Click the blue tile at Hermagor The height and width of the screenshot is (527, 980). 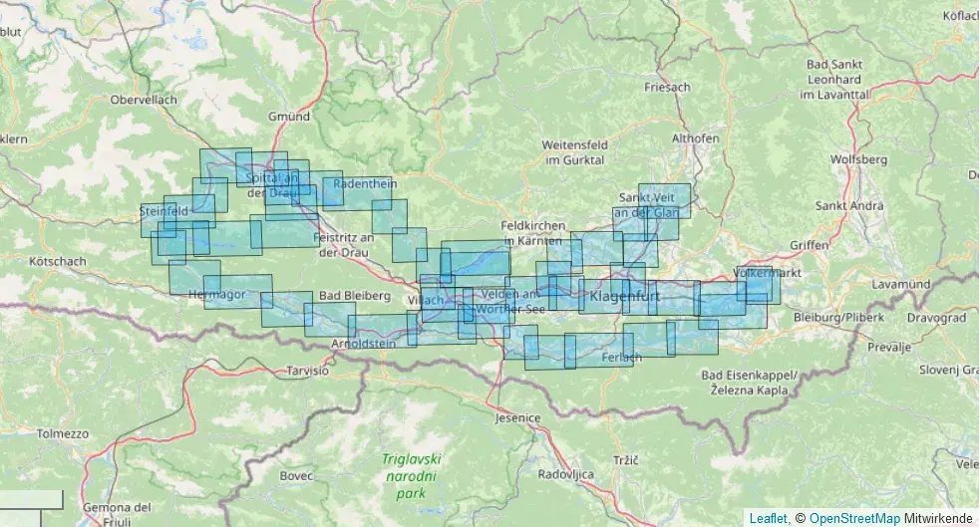point(238,292)
